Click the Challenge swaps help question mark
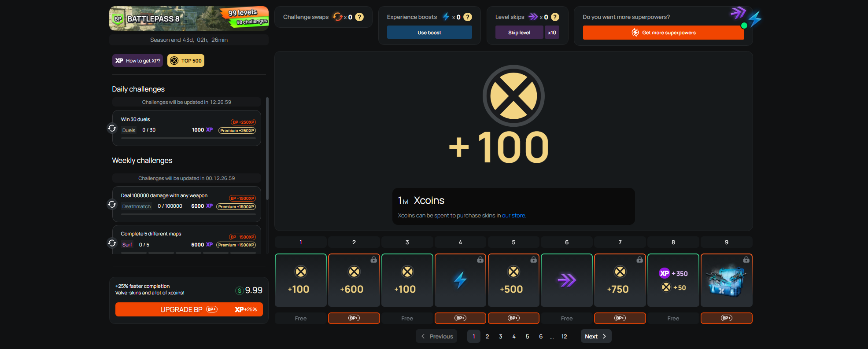This screenshot has height=349, width=868. [359, 17]
